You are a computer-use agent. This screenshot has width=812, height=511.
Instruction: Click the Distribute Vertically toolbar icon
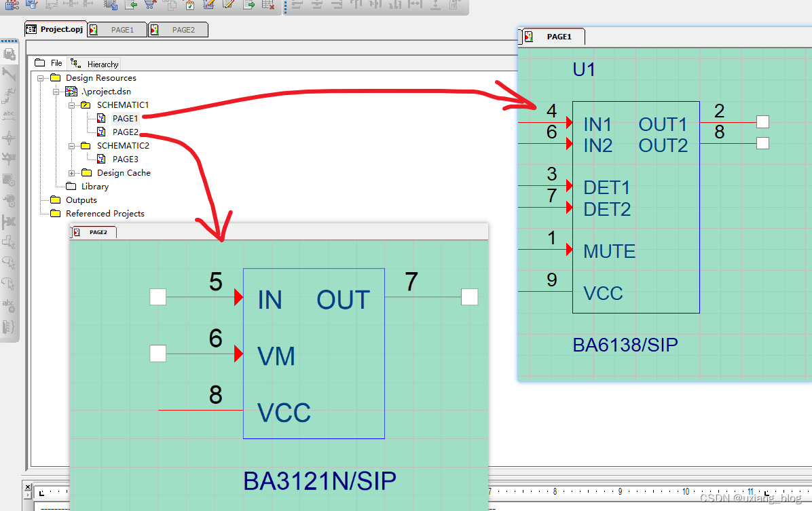coord(435,5)
